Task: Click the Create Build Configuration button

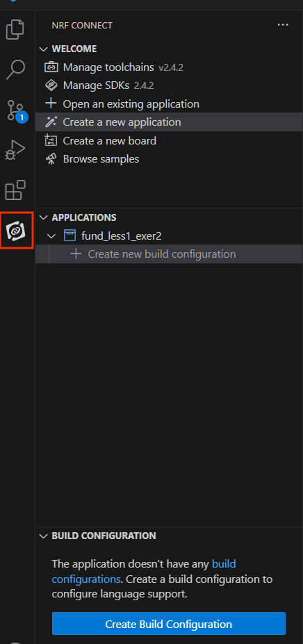Action: (169, 624)
